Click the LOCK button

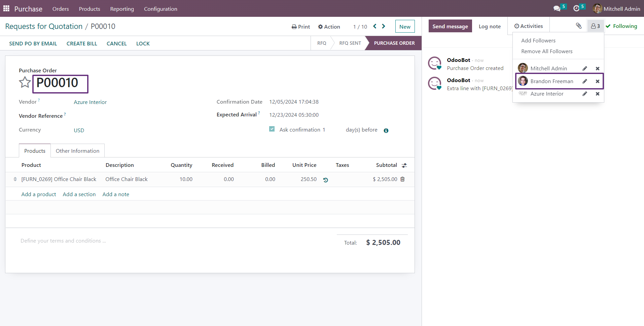(x=143, y=43)
